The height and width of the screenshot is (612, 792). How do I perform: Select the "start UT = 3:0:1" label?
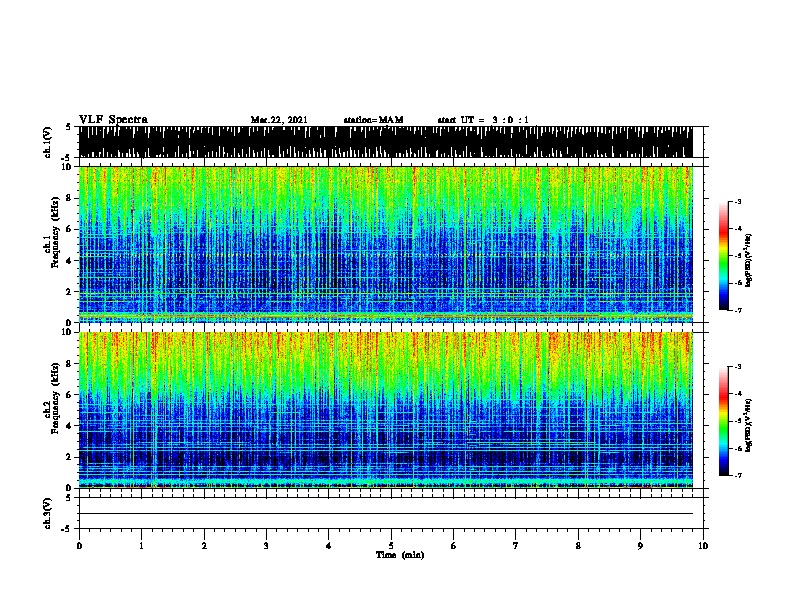tap(483, 120)
